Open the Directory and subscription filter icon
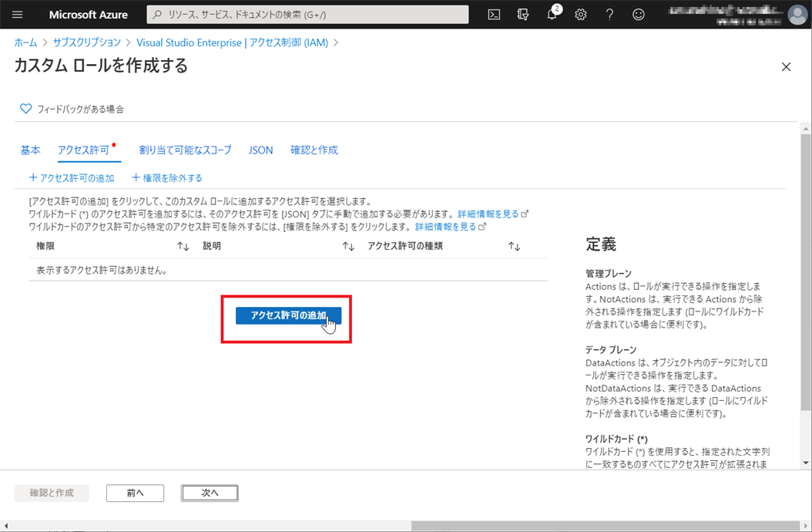This screenshot has width=812, height=532. tap(523, 15)
